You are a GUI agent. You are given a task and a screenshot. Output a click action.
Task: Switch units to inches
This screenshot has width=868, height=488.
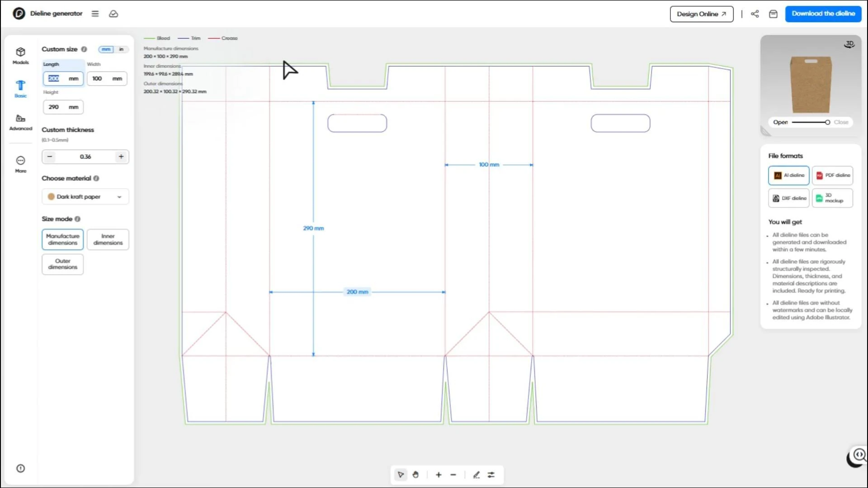click(121, 49)
